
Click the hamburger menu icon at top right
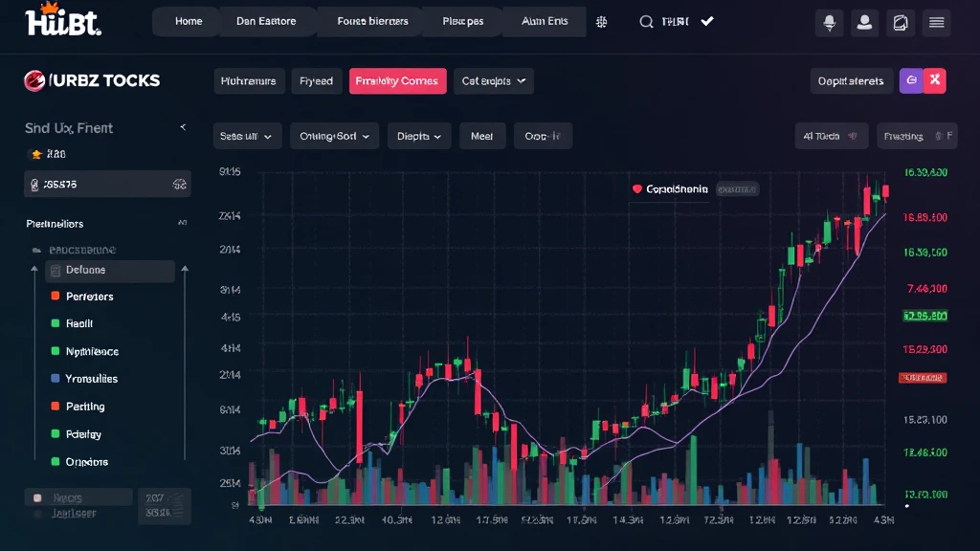[x=937, y=22]
